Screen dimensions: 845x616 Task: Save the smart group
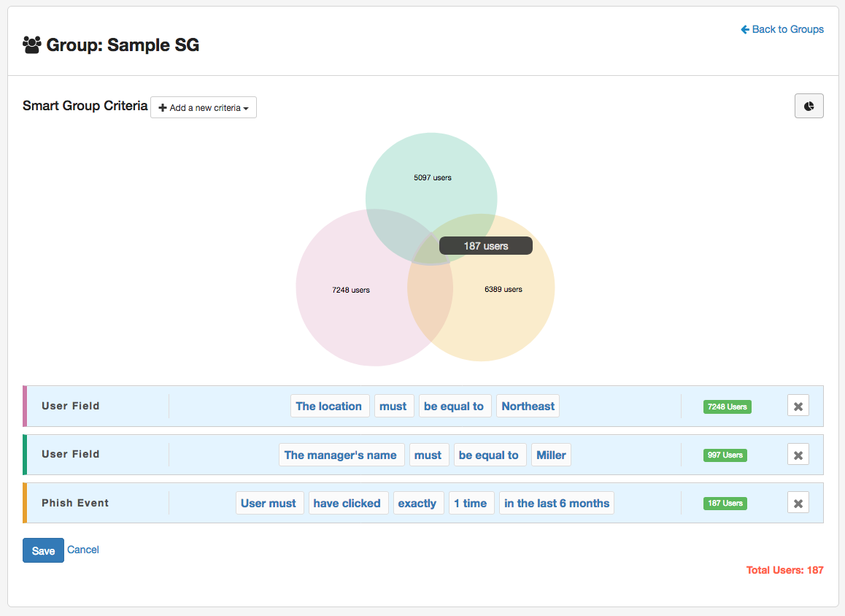click(43, 550)
